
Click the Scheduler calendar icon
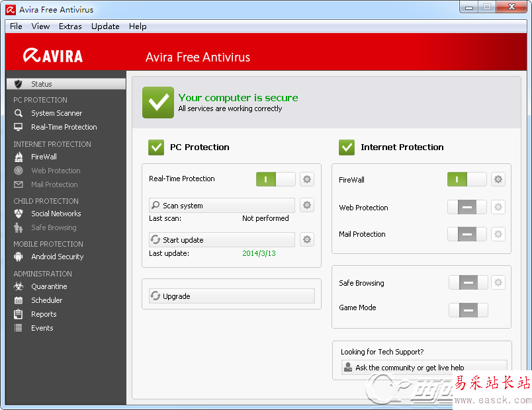(19, 300)
